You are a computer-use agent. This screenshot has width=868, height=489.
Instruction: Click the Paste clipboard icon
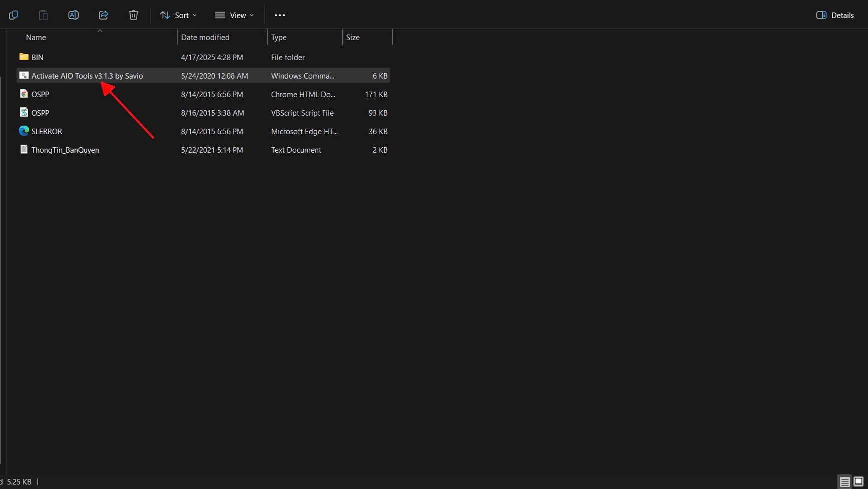[44, 15]
